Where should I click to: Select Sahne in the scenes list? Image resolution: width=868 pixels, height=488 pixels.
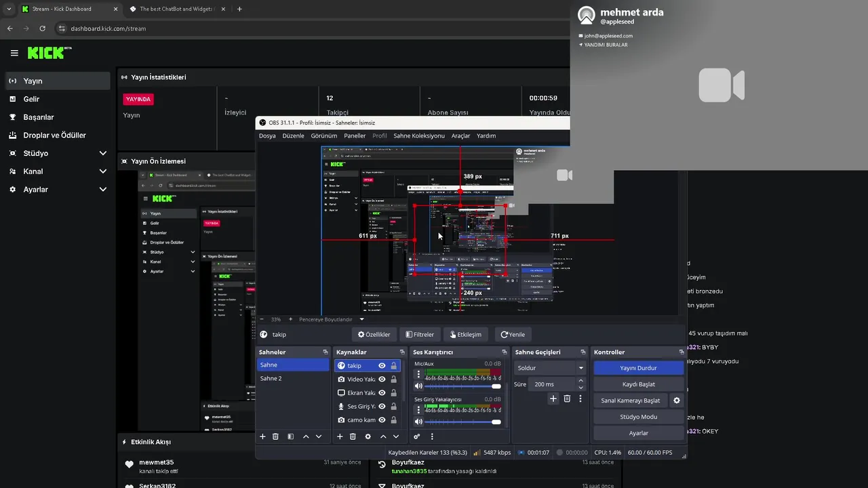point(293,365)
